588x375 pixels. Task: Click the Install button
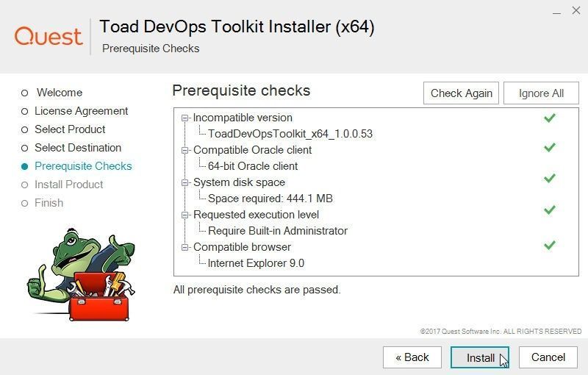point(480,357)
